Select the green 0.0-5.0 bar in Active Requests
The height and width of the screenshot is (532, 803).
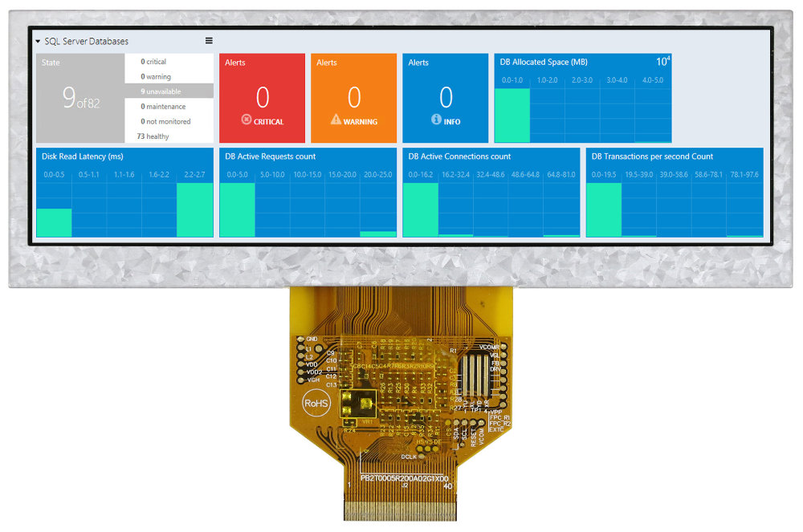(x=237, y=209)
